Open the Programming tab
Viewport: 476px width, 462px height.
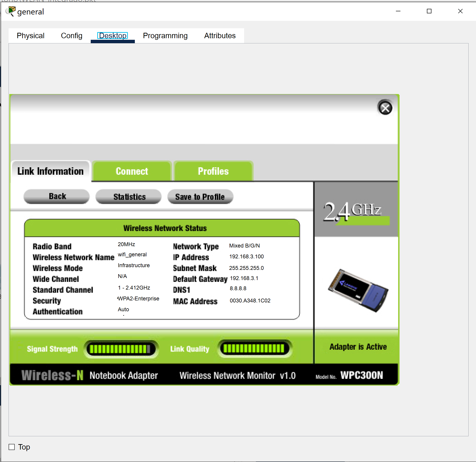click(165, 36)
